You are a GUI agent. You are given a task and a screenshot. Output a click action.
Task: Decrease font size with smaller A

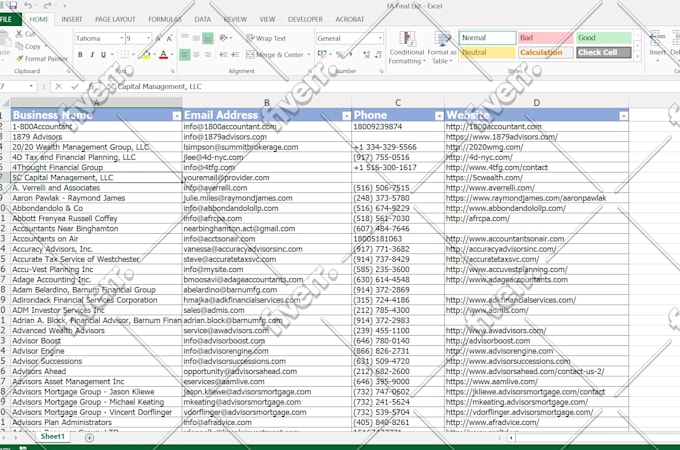click(169, 39)
